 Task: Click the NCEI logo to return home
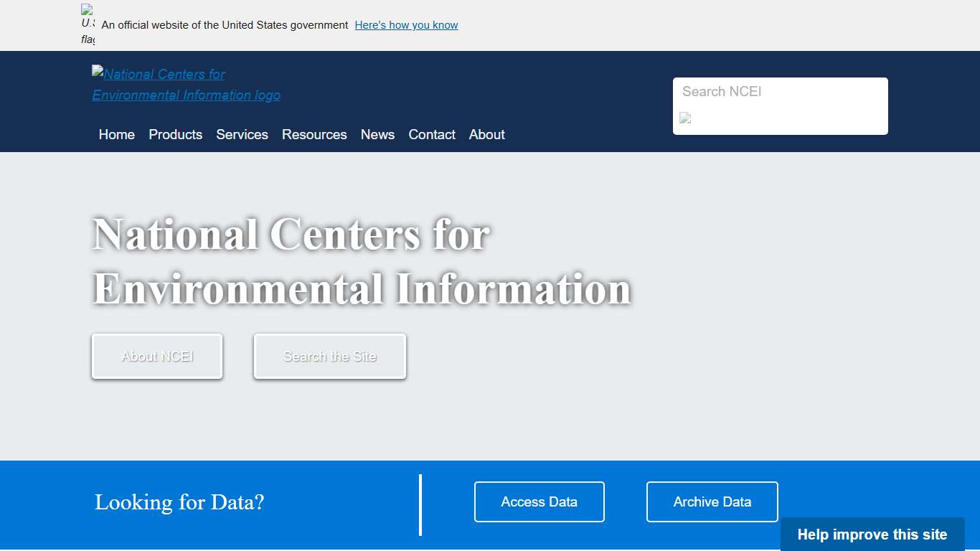186,84
